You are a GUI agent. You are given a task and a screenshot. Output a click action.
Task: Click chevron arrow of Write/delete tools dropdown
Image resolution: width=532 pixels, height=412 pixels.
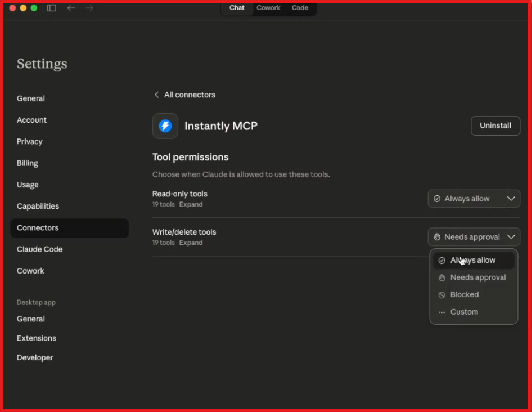tap(511, 237)
